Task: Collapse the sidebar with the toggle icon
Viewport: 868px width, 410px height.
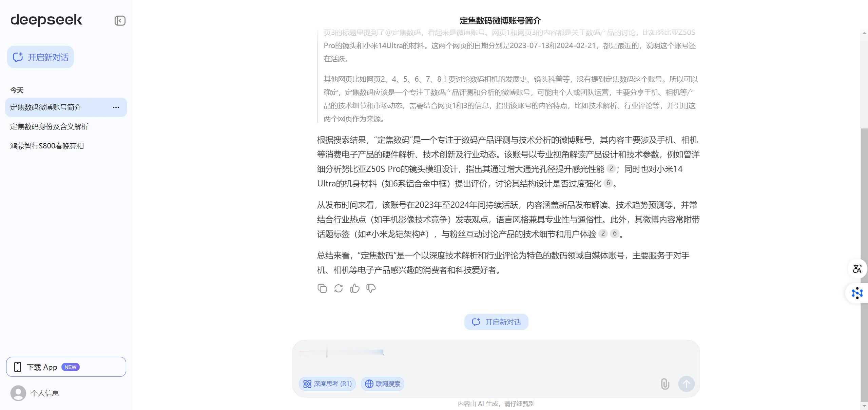Action: tap(120, 21)
